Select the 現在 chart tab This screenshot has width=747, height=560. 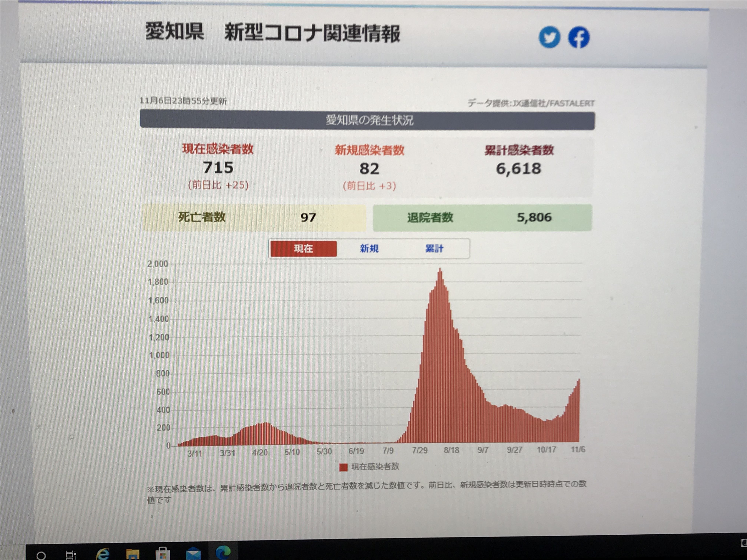[x=303, y=249]
